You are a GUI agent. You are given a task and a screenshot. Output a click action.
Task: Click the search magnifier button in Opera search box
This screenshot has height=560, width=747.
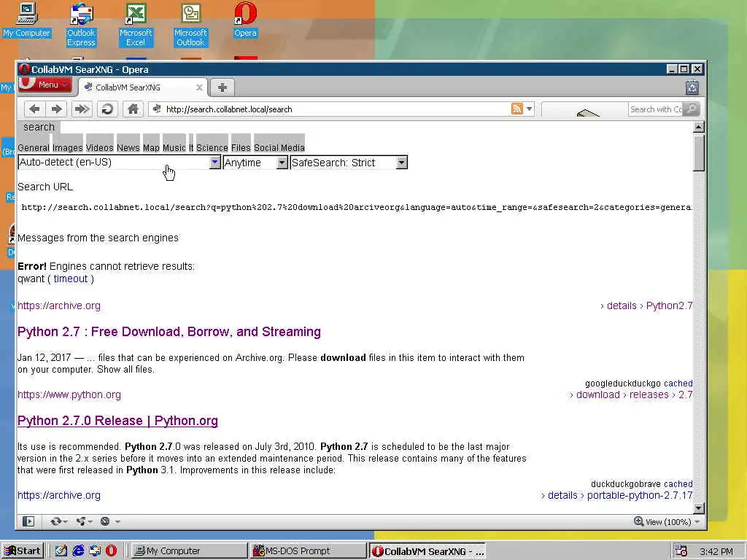(692, 109)
